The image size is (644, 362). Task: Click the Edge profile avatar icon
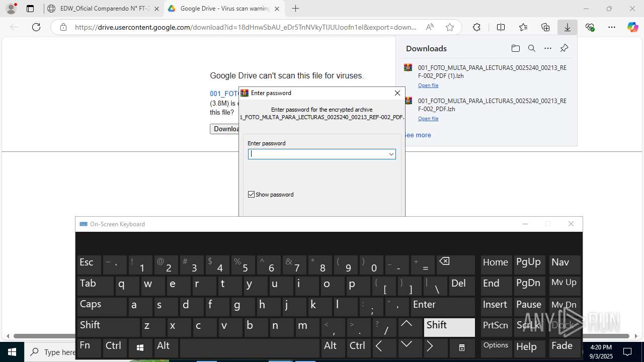[x=11, y=9]
